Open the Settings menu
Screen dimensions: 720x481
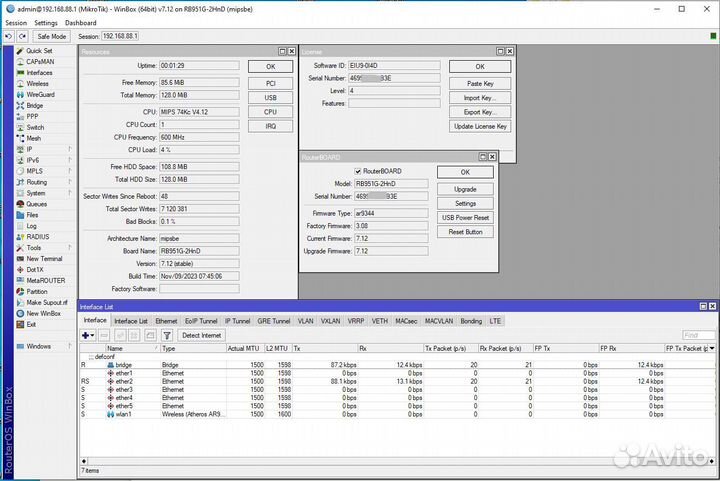46,22
